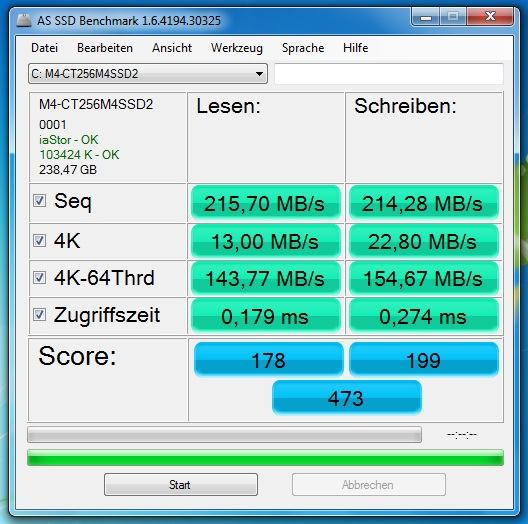Click the AS SSD Benchmark title bar icon
Screen dimensions: 528x524
[x=24, y=21]
